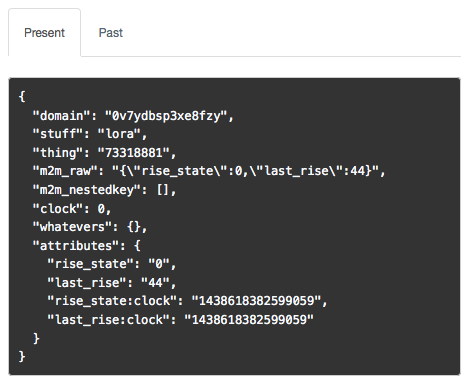The height and width of the screenshot is (382, 468).
Task: Click the m2m_raw escaped JSON string value
Action: coord(245,171)
